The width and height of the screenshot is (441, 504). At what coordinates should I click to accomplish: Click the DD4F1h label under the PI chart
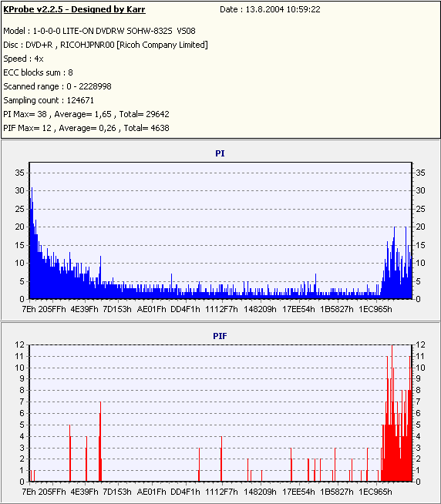(185, 309)
